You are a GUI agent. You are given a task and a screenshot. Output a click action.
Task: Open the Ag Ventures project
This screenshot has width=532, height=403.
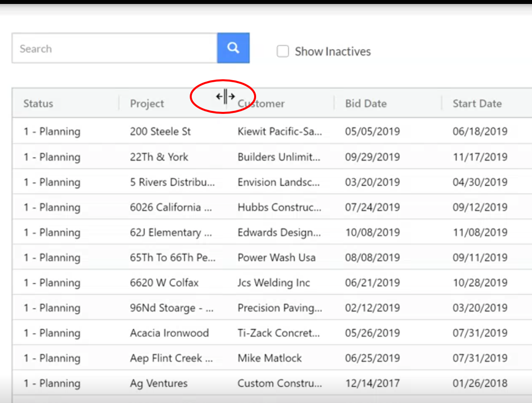(x=159, y=383)
